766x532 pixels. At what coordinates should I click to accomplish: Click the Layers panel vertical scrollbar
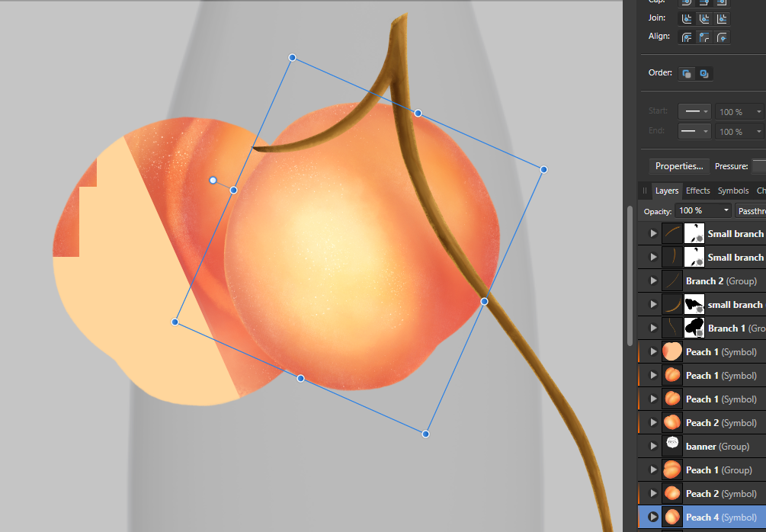pos(630,275)
